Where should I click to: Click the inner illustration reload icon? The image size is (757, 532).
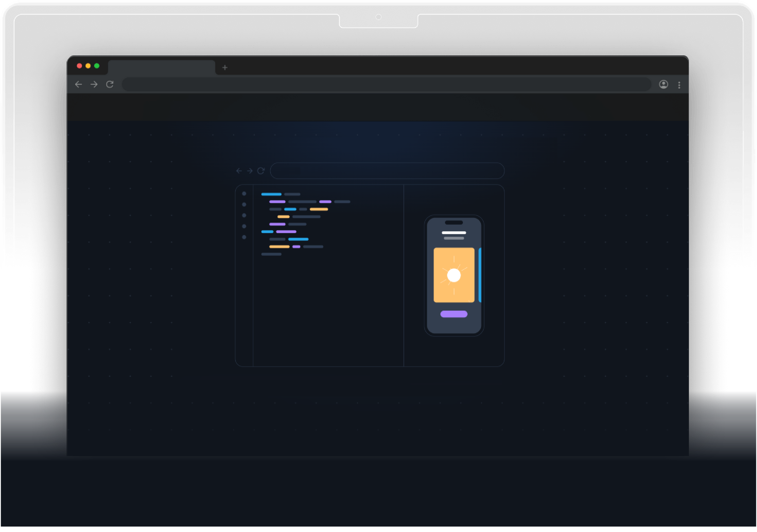pos(261,171)
